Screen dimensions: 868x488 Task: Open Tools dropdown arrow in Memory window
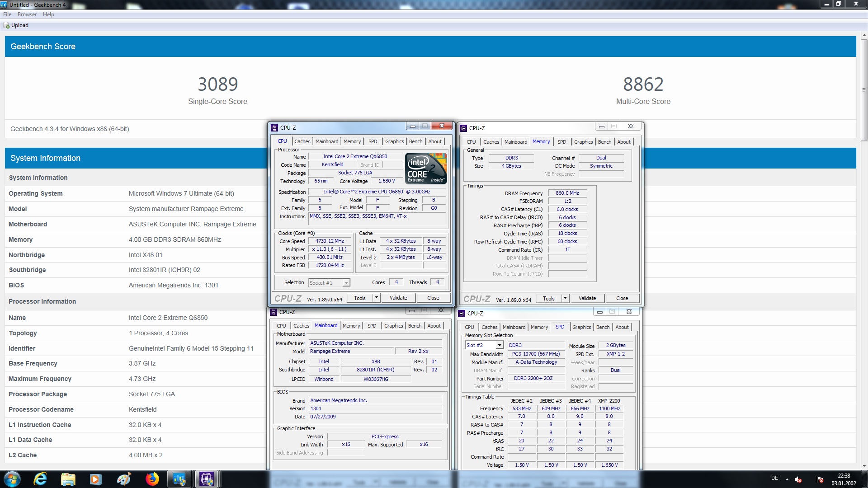565,298
